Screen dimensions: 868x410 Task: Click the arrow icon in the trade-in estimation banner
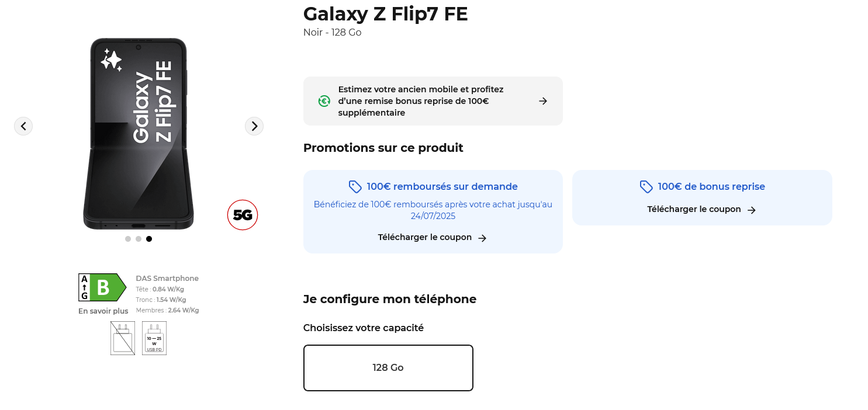542,101
